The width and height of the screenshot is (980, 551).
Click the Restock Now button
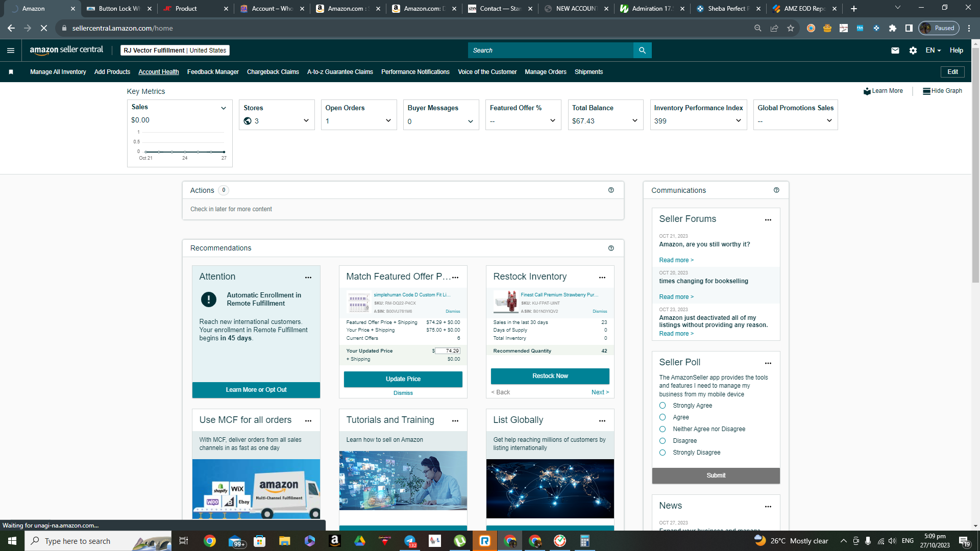550,376
